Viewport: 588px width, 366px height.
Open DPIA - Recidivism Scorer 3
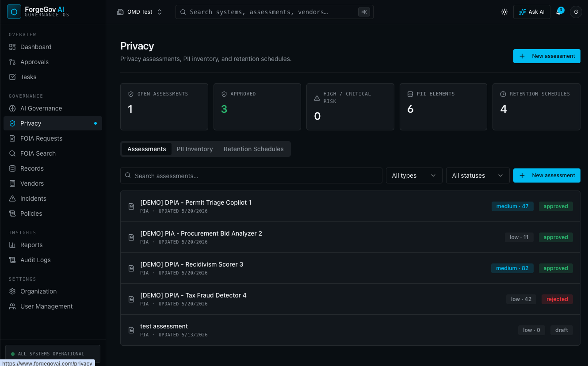(x=350, y=268)
